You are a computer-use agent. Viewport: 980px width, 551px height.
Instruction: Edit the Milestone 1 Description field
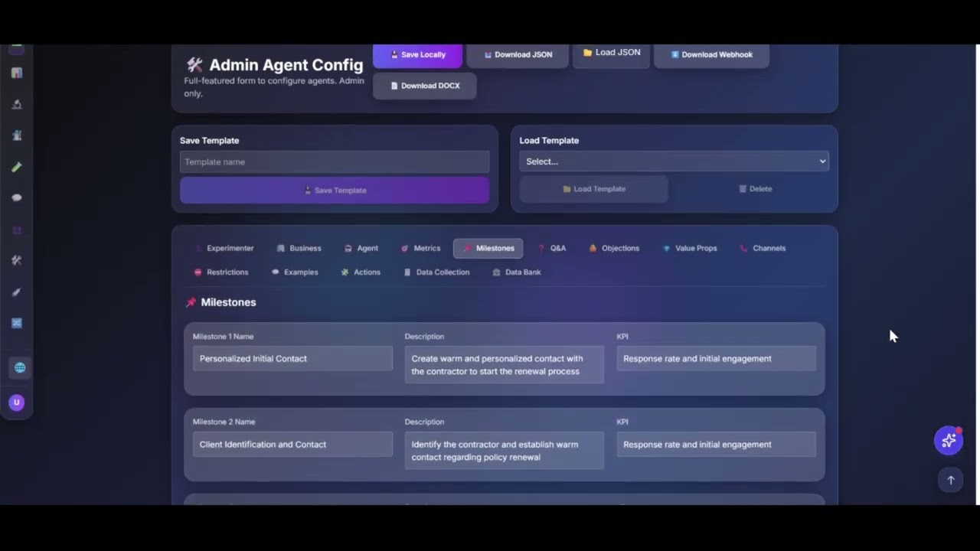504,365
